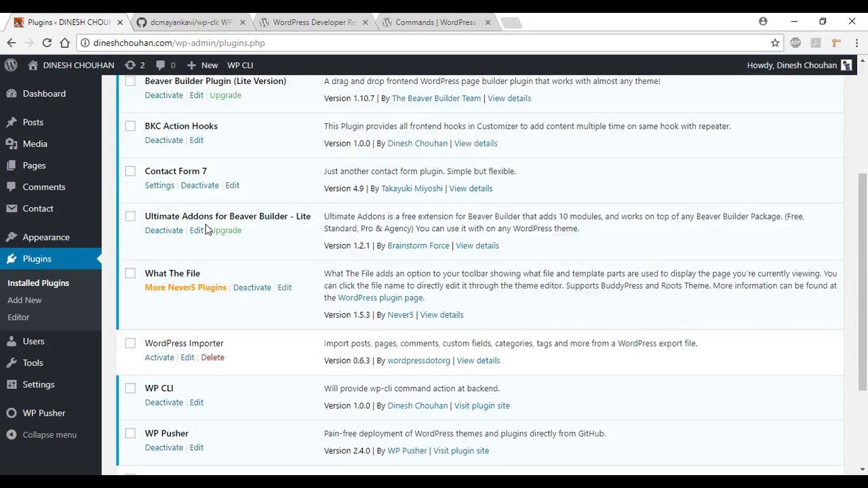The height and width of the screenshot is (488, 868).
Task: Click the page vertical scrollbar thumb
Action: pyautogui.click(x=862, y=281)
